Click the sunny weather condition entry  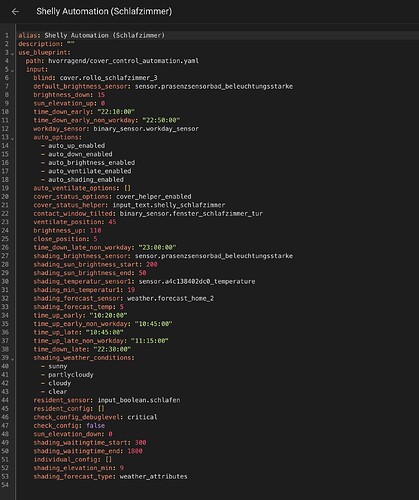click(x=58, y=366)
